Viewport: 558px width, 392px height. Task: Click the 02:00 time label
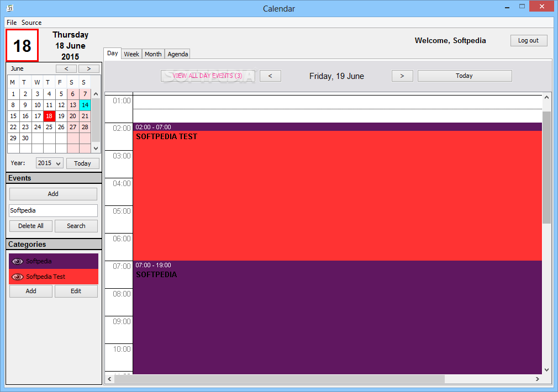click(x=122, y=128)
